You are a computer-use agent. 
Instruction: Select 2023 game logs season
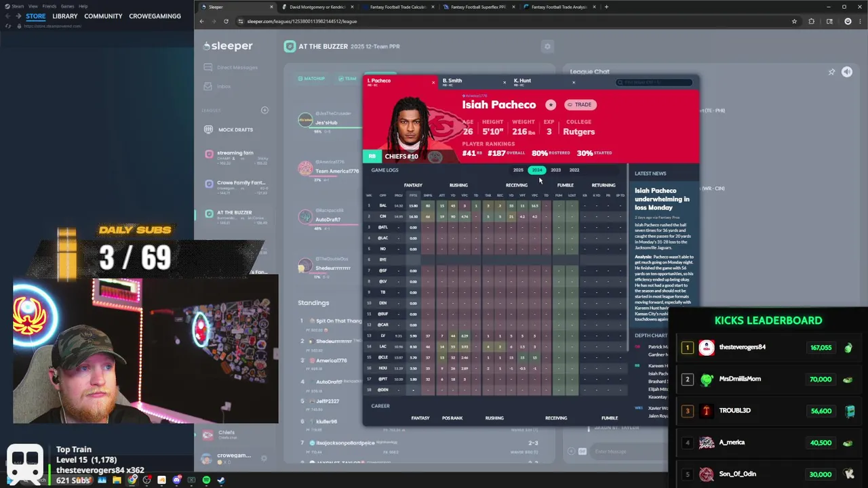555,170
